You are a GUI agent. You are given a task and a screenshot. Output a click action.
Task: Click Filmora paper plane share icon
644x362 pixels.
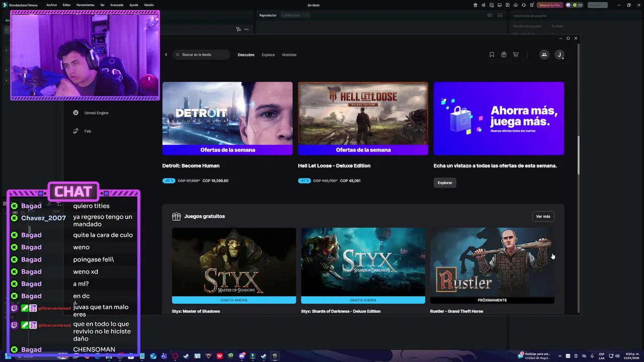point(484,5)
